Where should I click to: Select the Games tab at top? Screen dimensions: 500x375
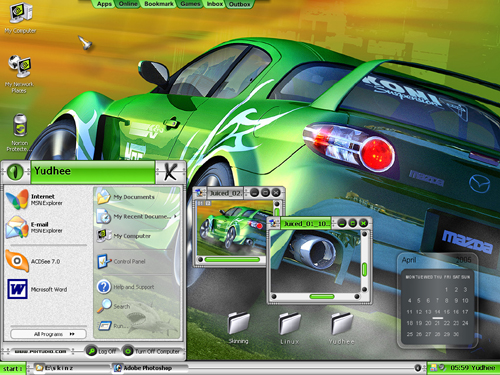190,4
